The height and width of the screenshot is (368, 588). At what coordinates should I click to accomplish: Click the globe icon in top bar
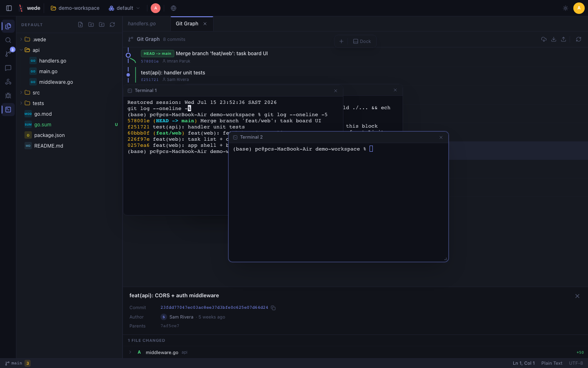click(x=174, y=8)
